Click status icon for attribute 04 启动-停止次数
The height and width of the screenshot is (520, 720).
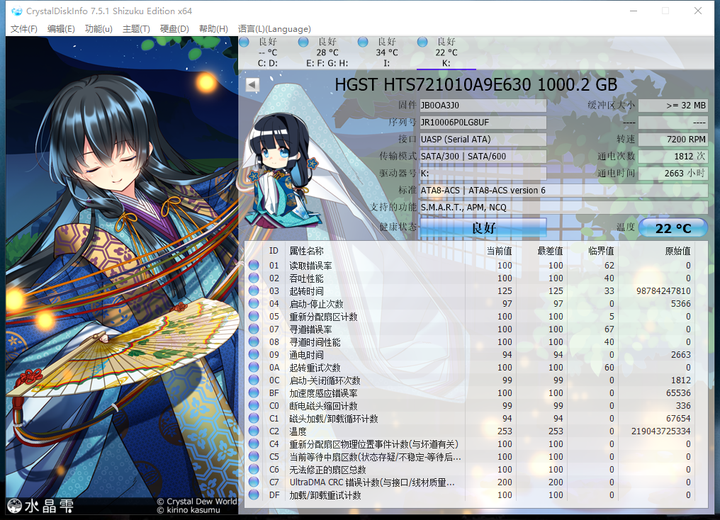click(x=254, y=304)
